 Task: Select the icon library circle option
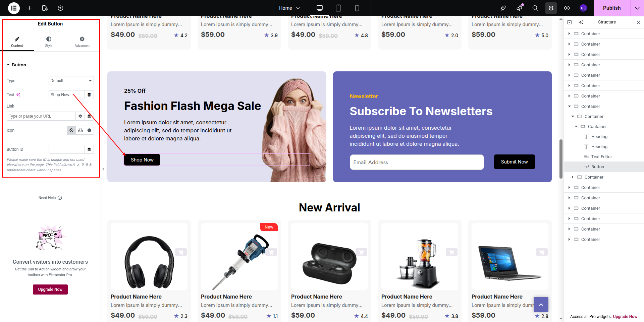tap(89, 130)
